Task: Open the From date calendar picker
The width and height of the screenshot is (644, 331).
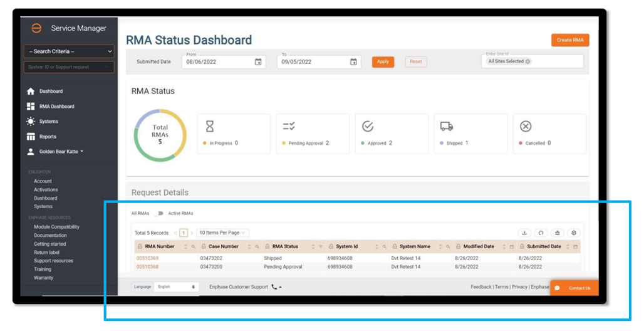Action: [x=258, y=61]
